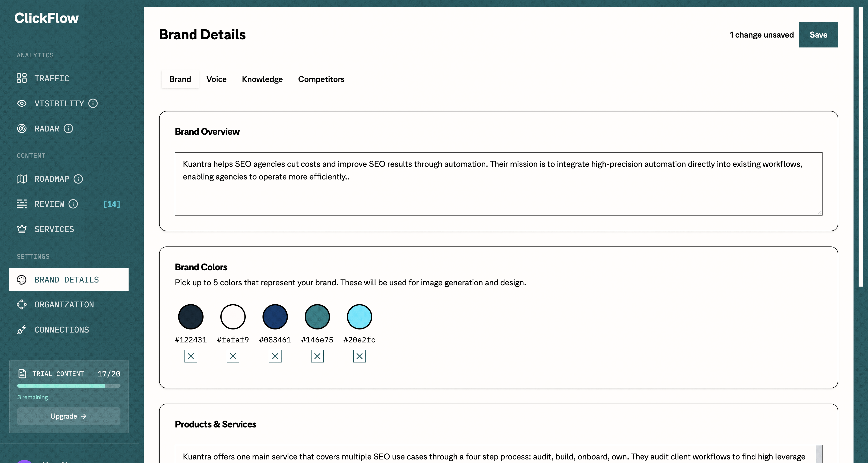Viewport: 868px width, 463px height.
Task: Click the Brand Colors heading
Action: (x=201, y=267)
